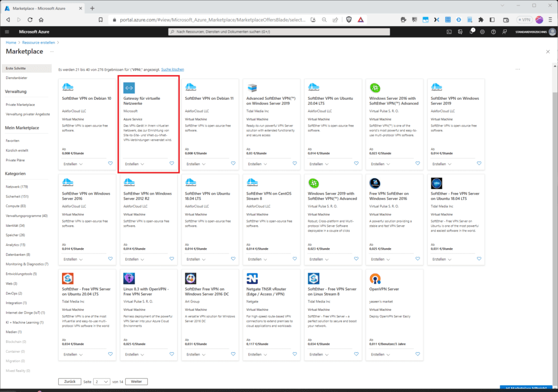Go back in browser history
Screen dimensions: 558x392
click(x=8, y=20)
